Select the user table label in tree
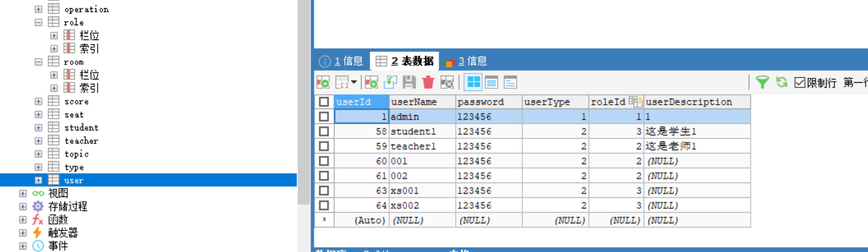868x252 pixels. (73, 180)
